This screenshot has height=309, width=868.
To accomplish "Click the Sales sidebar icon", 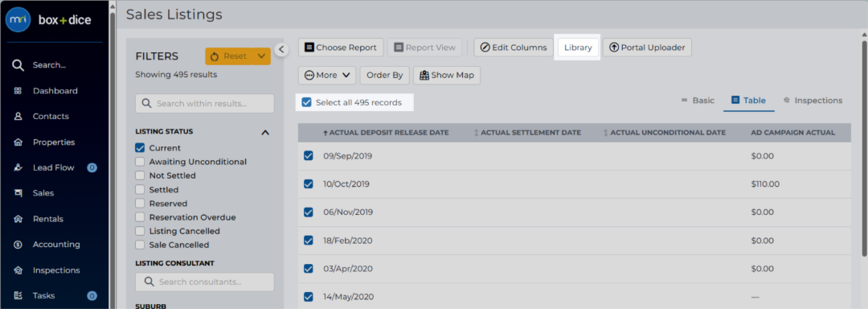I will (18, 193).
